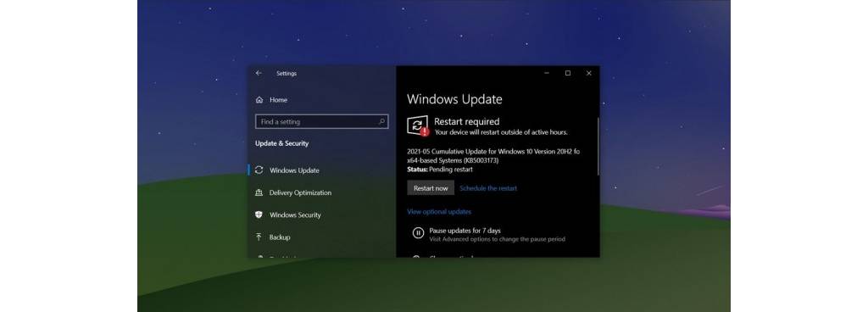The height and width of the screenshot is (312, 868).
Task: Click the pause circle icon
Action: [x=418, y=233]
